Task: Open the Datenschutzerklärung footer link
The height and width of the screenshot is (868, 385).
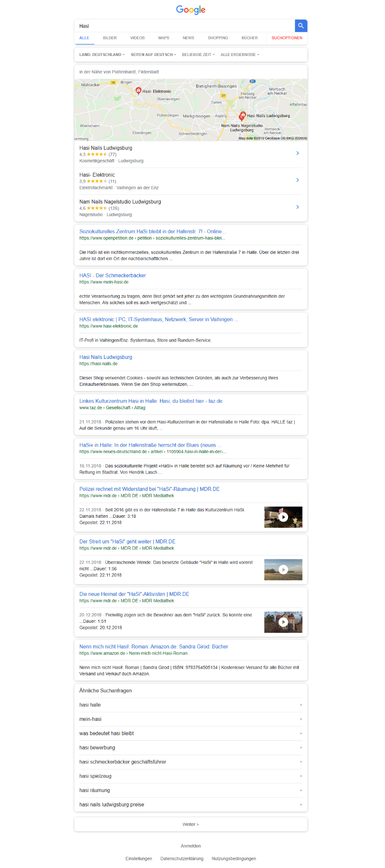Action: tap(182, 858)
